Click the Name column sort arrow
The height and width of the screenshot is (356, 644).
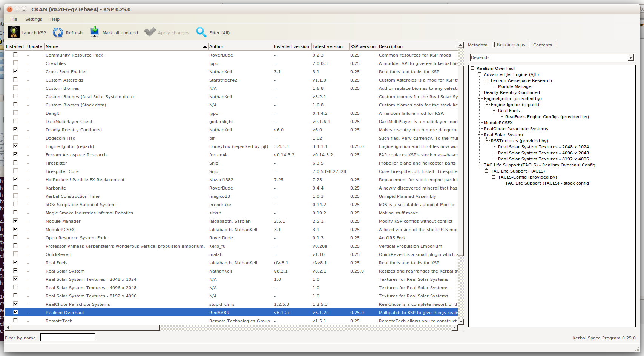(x=205, y=46)
